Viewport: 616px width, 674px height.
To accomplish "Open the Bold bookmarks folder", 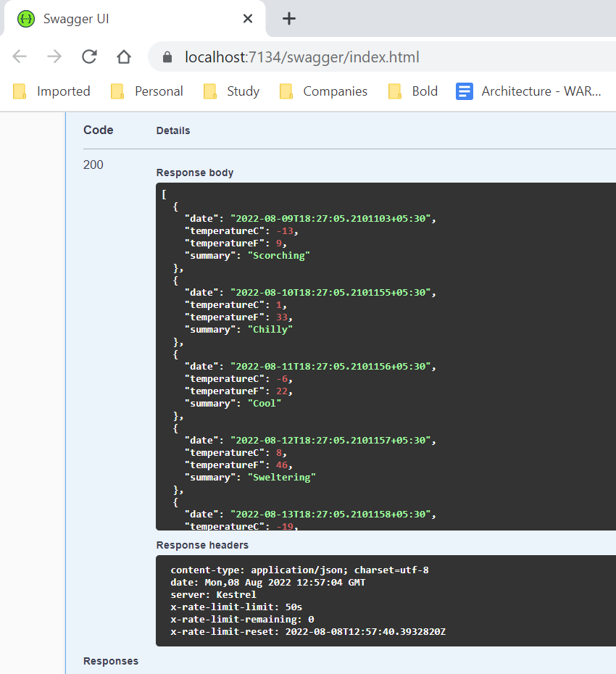I will click(414, 91).
